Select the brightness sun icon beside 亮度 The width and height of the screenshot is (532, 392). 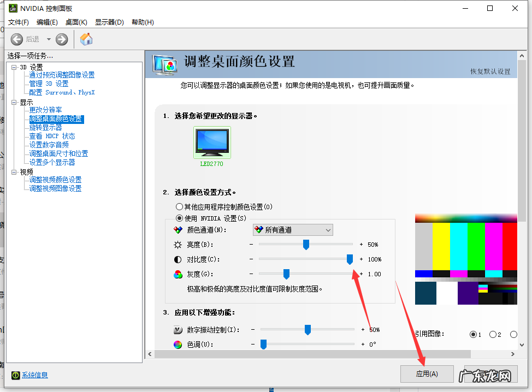[178, 244]
